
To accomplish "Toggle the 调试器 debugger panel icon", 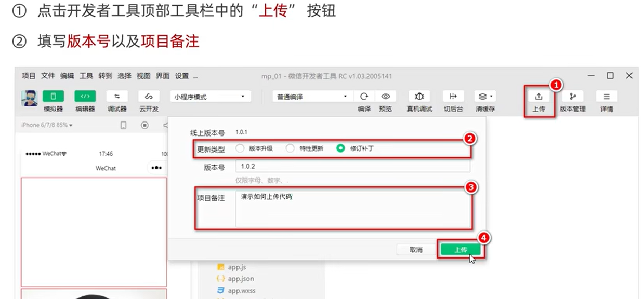I will 117,97.
